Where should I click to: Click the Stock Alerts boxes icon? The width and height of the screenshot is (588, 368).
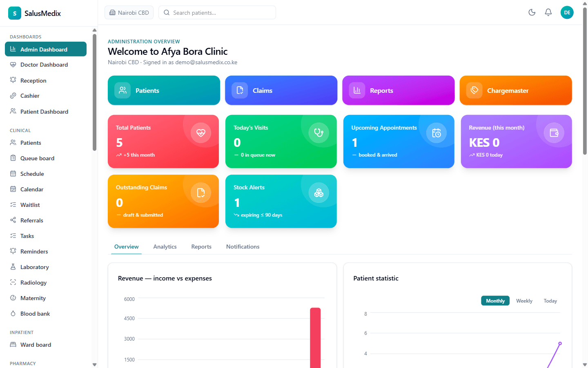(x=318, y=193)
